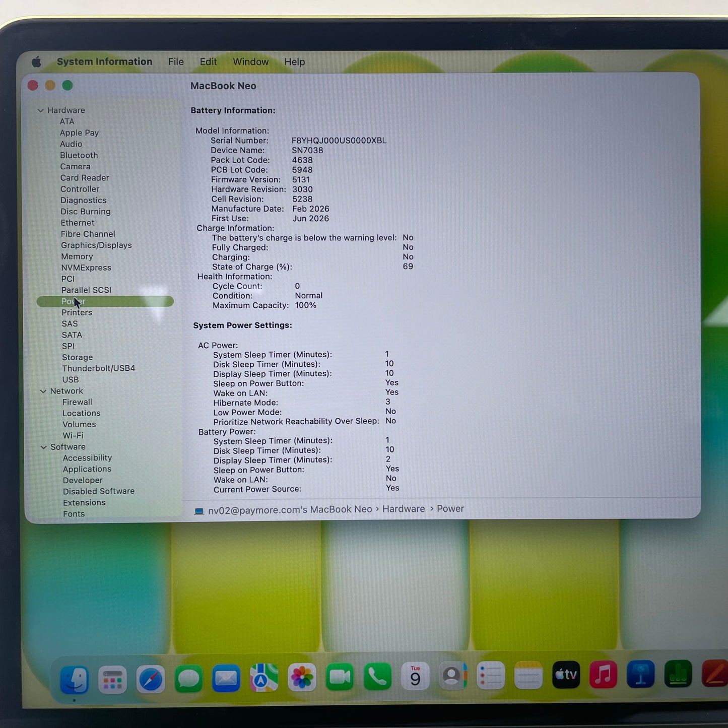
Task: Open the Messages app in Dock
Action: pos(188,679)
